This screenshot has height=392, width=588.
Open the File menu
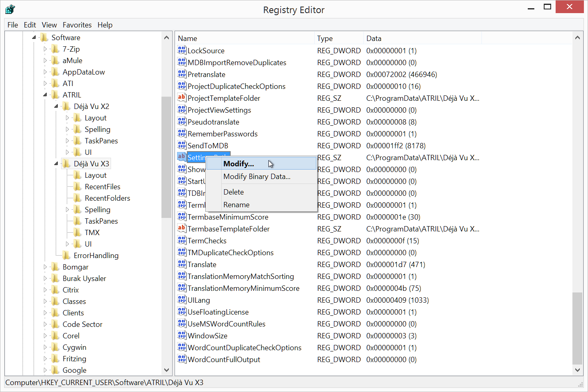coord(13,25)
